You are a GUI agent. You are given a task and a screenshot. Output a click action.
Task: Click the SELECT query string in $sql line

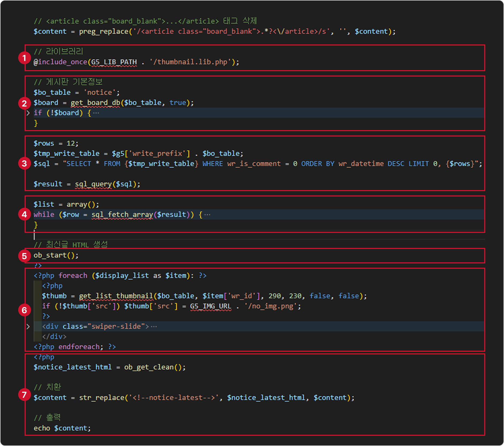pyautogui.click(x=270, y=164)
